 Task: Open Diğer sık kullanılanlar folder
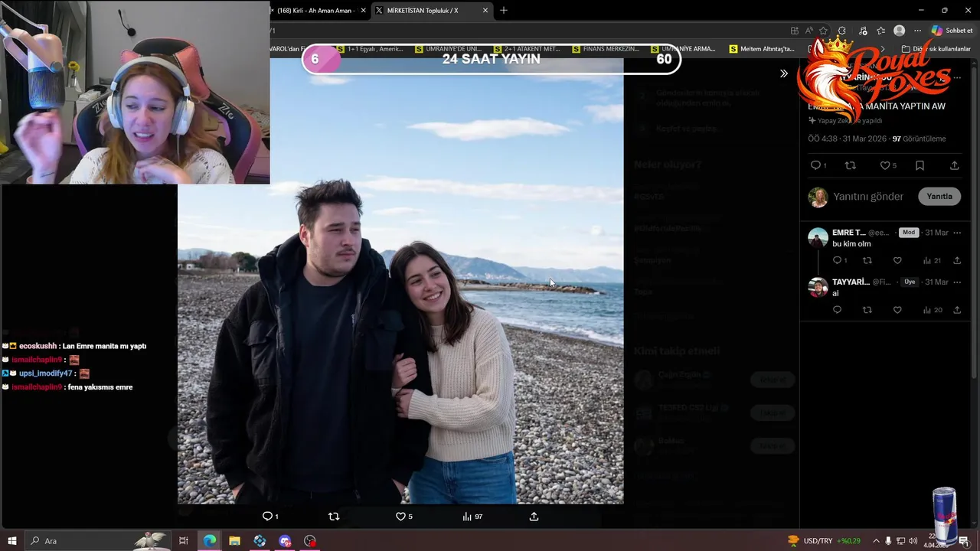coord(935,49)
